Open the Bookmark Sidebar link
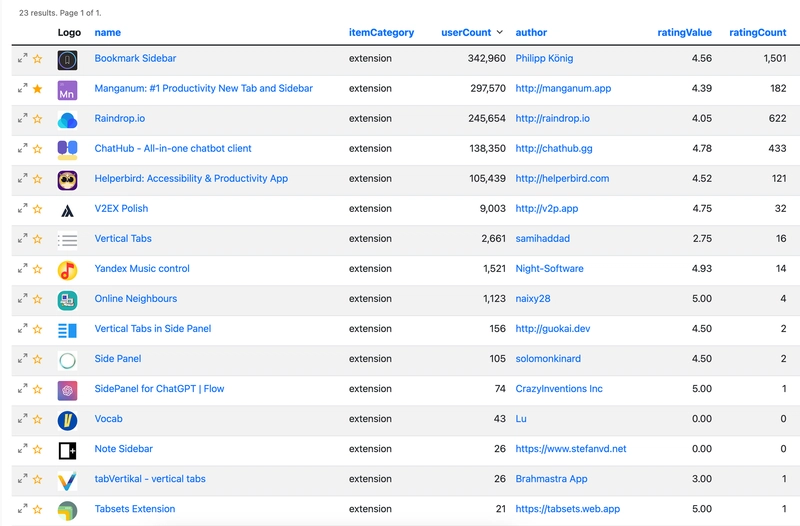The height and width of the screenshot is (526, 800). pos(135,58)
